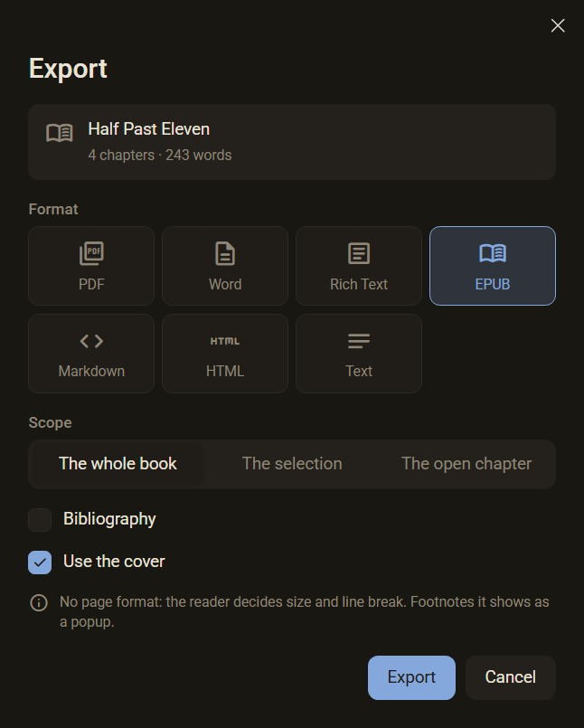Screen dimensions: 584x728
Task: Enable the Bibliography checkbox
Action: tap(40, 519)
